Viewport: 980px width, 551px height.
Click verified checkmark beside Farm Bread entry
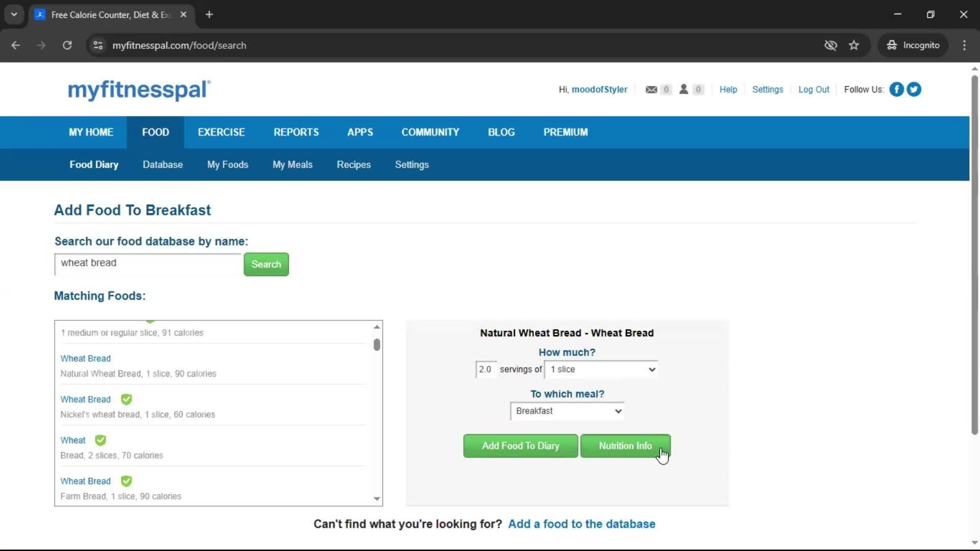click(x=126, y=481)
